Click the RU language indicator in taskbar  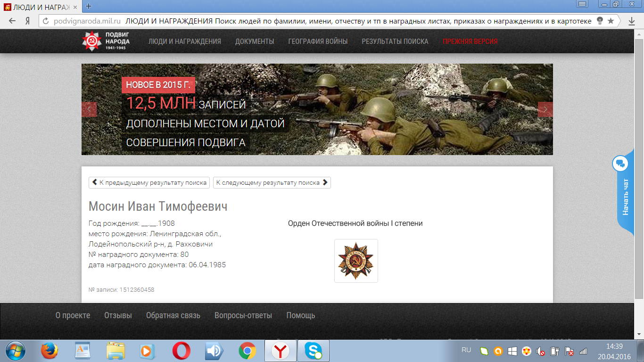tap(466, 350)
